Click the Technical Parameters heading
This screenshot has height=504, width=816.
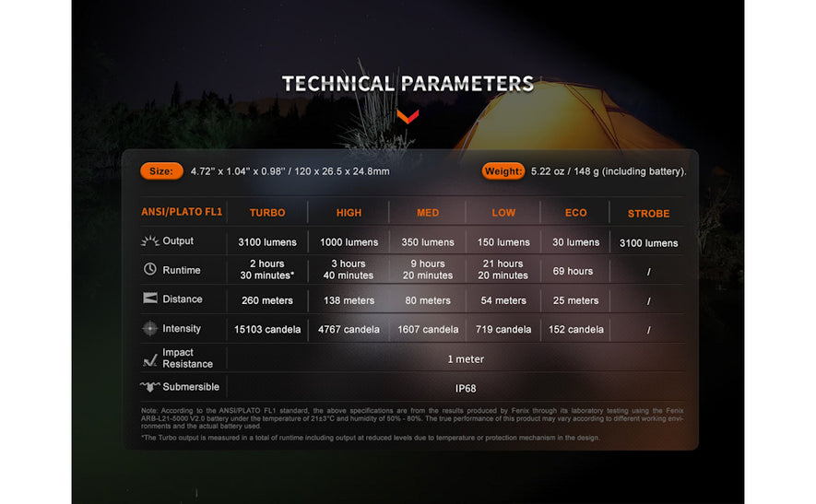coord(408,84)
